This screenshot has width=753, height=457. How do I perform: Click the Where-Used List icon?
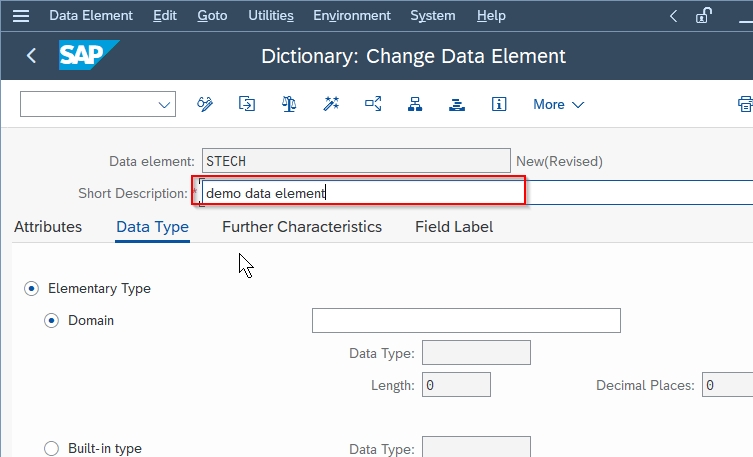coord(373,104)
